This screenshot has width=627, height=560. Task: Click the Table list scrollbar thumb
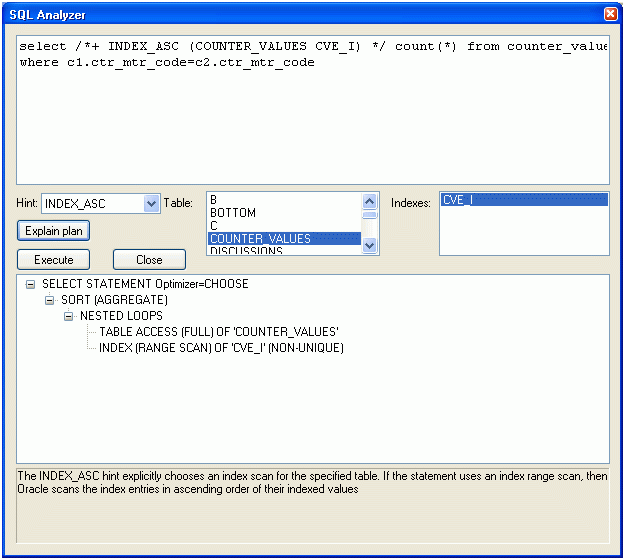(x=369, y=215)
